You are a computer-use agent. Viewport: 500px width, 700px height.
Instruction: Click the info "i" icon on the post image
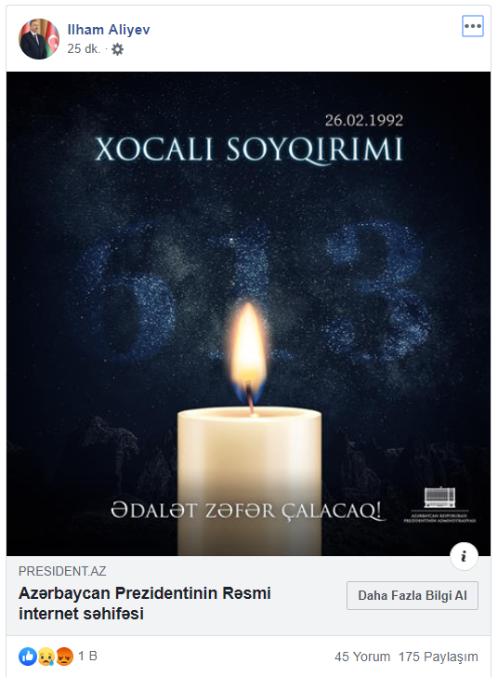click(x=464, y=556)
